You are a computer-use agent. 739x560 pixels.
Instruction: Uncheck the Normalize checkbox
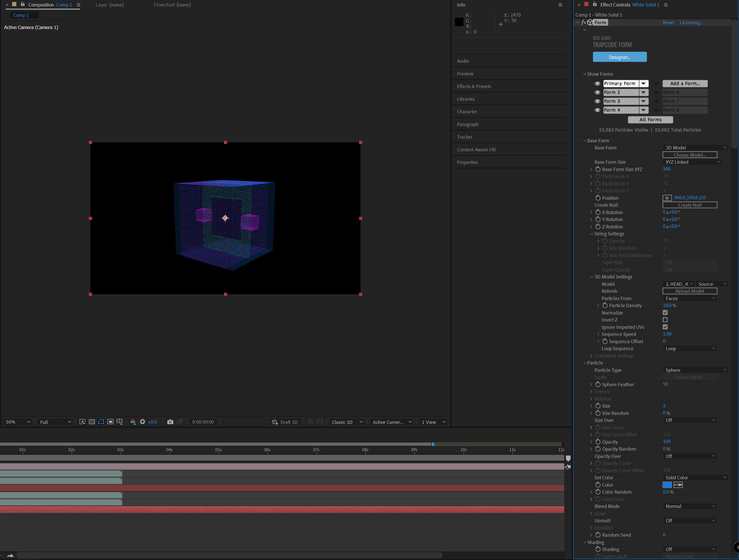(x=665, y=312)
